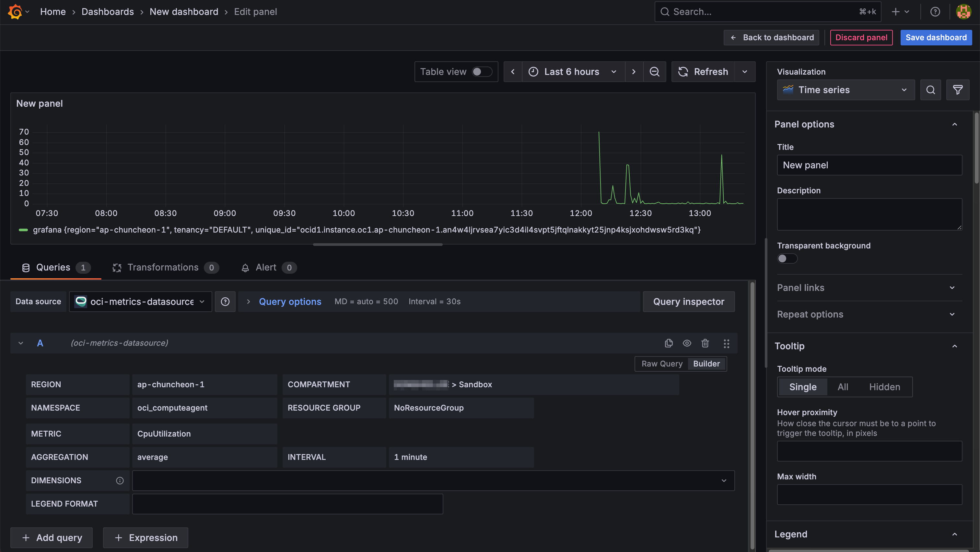Click the Save dashboard button
The height and width of the screenshot is (552, 980).
click(936, 38)
